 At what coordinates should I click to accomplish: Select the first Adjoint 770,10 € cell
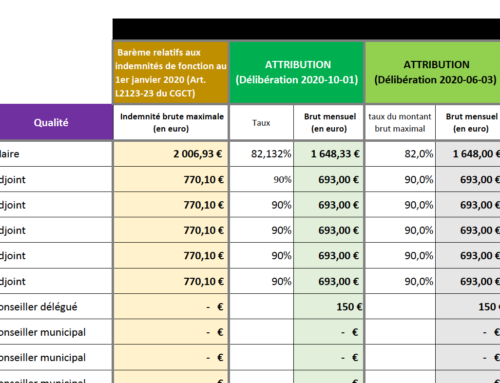coord(171,179)
